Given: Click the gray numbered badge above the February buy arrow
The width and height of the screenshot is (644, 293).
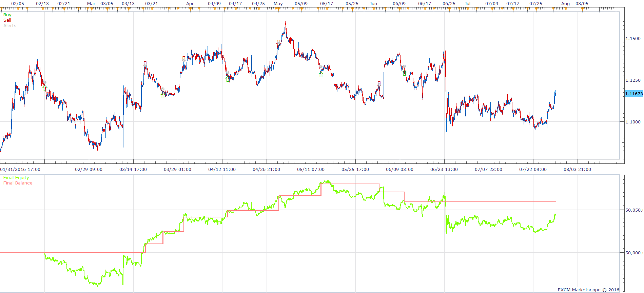Looking at the screenshot, I should (x=44, y=82).
